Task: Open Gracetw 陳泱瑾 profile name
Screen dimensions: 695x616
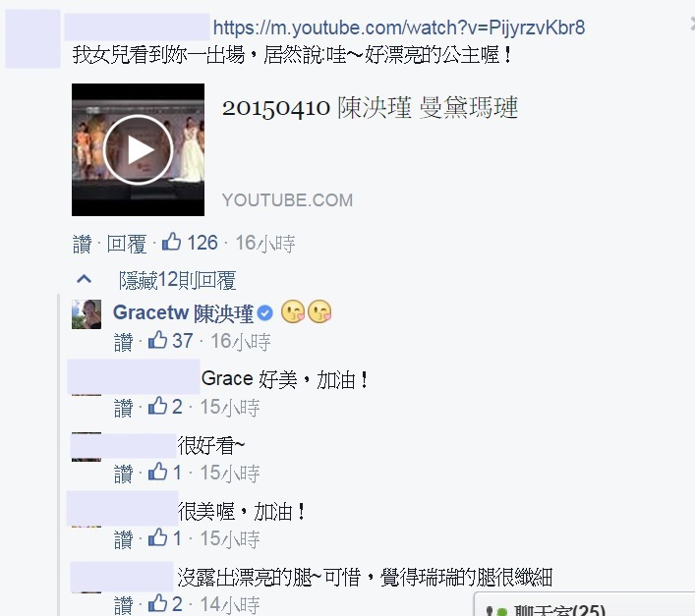Action: click(x=183, y=313)
